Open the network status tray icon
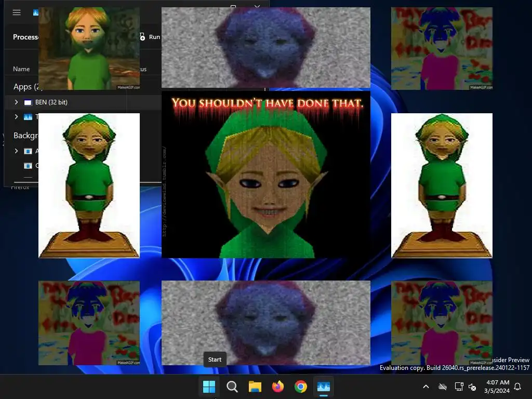532x399 pixels. 459,387
